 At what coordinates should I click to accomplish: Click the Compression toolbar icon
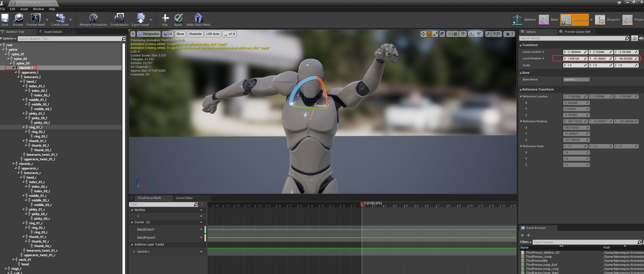tap(119, 19)
